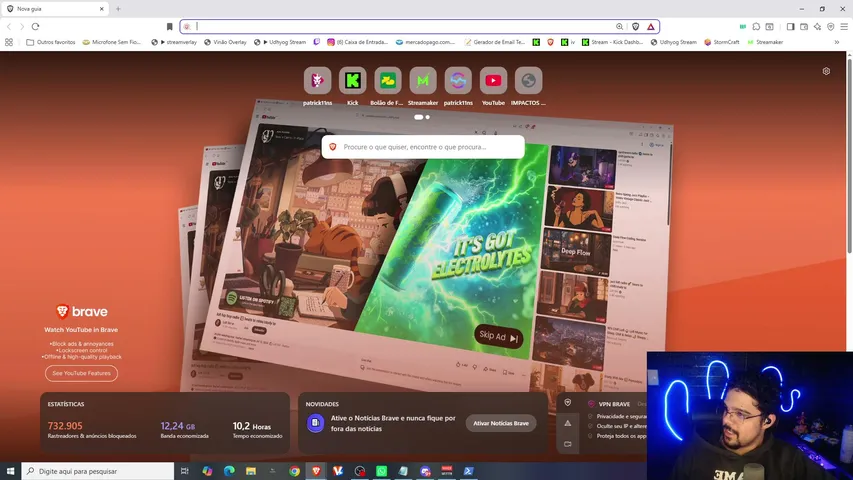Screen dimensions: 853x480
Task: Open the Streamaker top site tile
Action: tap(423, 86)
